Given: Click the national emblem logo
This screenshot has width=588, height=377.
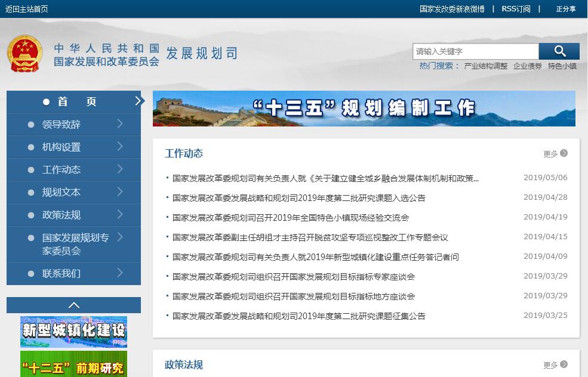Looking at the screenshot, I should click(24, 54).
